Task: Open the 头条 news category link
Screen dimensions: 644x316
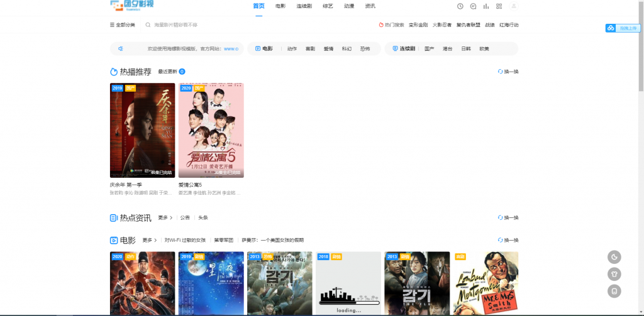Action: (203, 218)
